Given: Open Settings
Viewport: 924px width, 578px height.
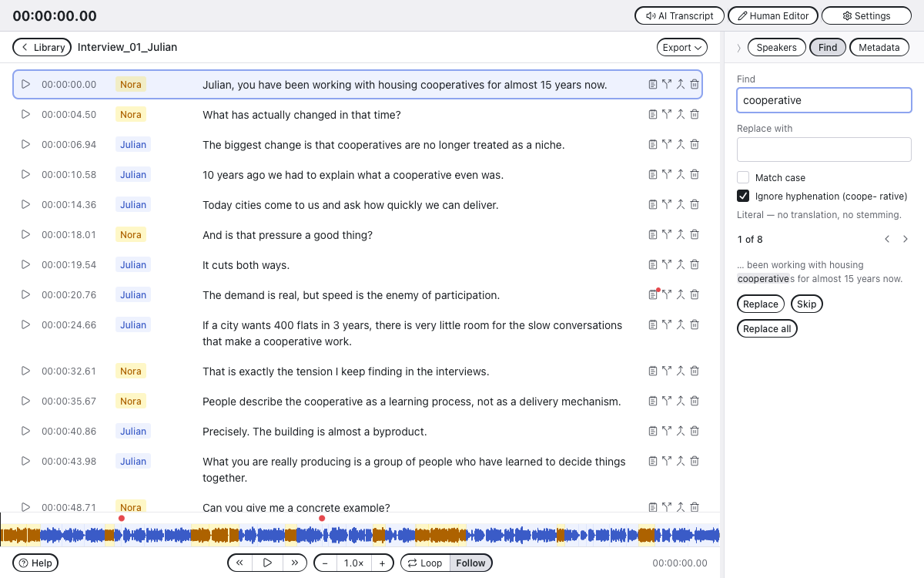Looking at the screenshot, I should tap(866, 15).
